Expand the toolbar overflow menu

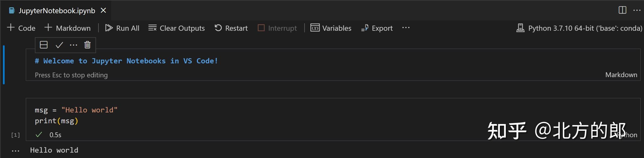click(x=406, y=28)
